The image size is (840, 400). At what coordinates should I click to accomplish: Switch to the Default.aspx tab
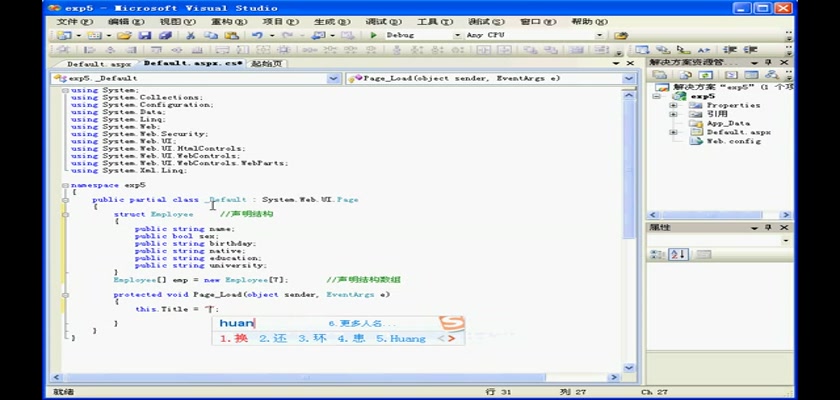pyautogui.click(x=99, y=63)
